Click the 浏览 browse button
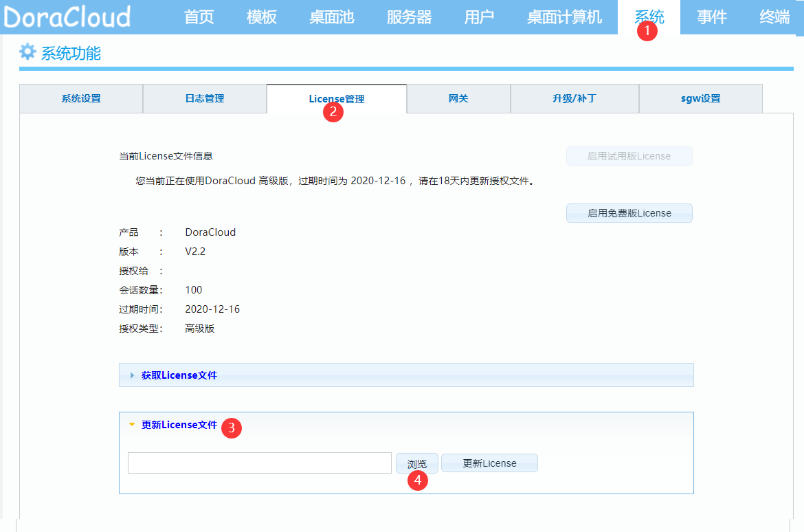This screenshot has width=804, height=532. pyautogui.click(x=417, y=463)
